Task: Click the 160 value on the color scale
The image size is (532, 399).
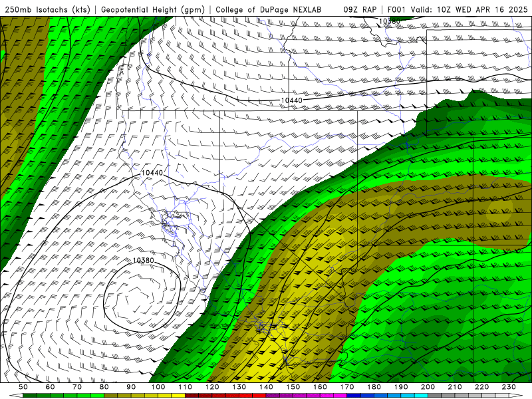Action: pyautogui.click(x=320, y=387)
